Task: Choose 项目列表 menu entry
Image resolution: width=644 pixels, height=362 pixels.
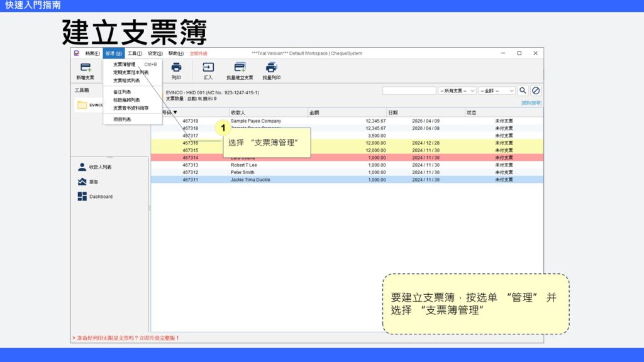Action: pos(133,119)
